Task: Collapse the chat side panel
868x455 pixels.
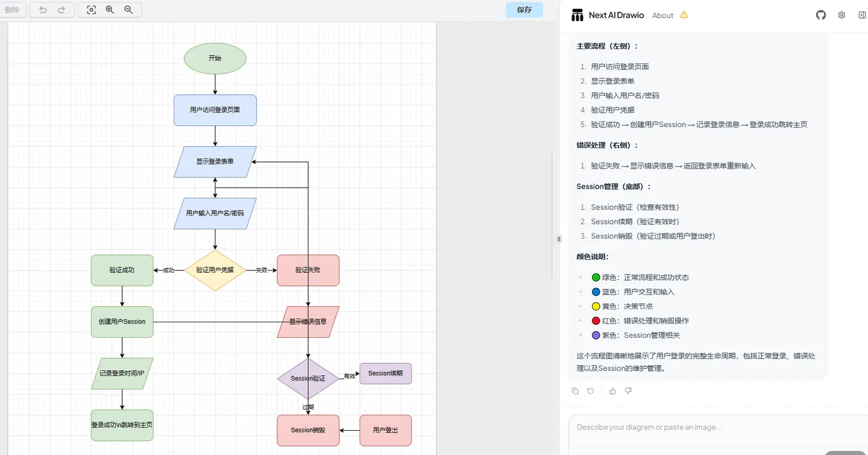Action: (x=862, y=15)
